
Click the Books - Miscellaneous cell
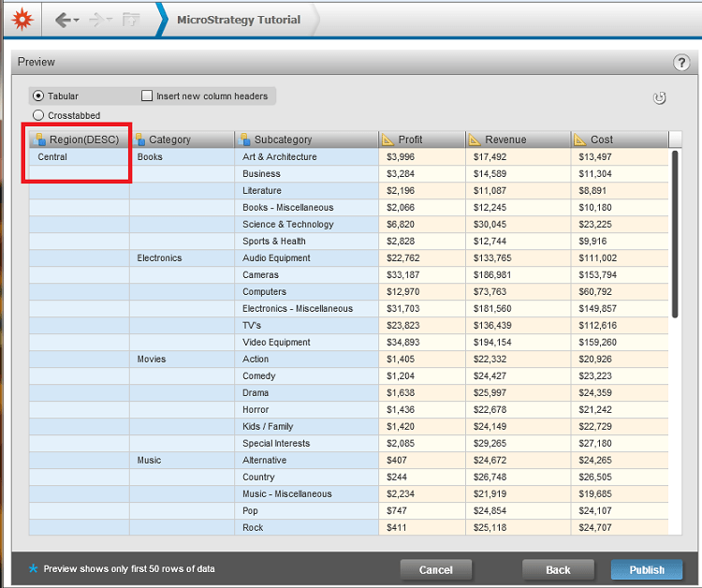click(306, 207)
